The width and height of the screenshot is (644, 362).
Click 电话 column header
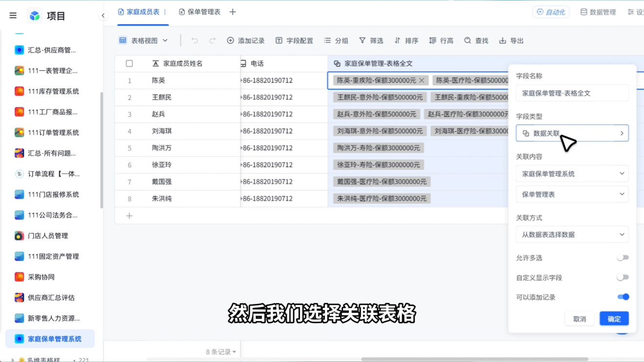pyautogui.click(x=257, y=63)
